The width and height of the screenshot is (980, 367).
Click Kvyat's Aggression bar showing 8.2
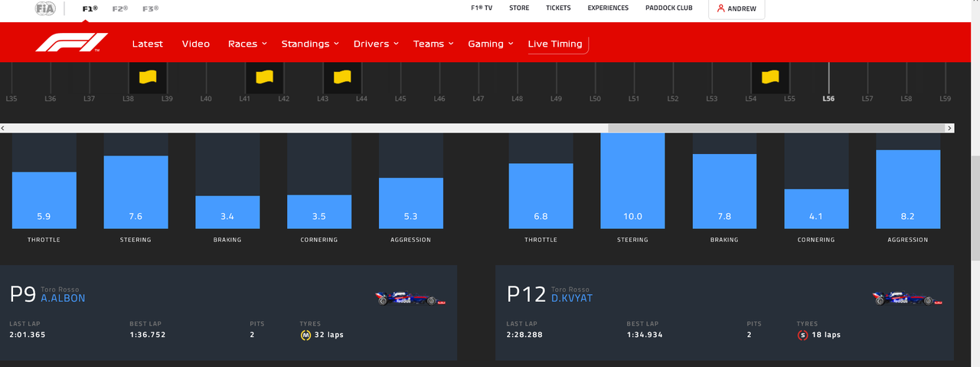908,189
